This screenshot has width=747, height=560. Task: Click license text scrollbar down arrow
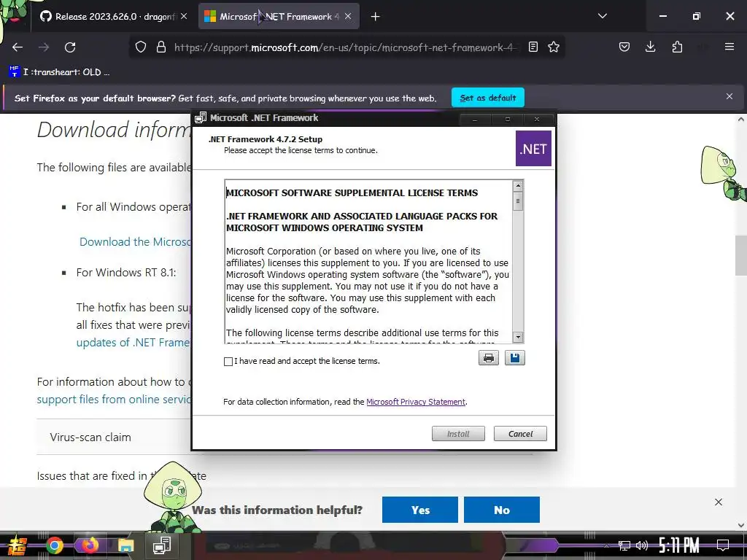click(x=518, y=337)
